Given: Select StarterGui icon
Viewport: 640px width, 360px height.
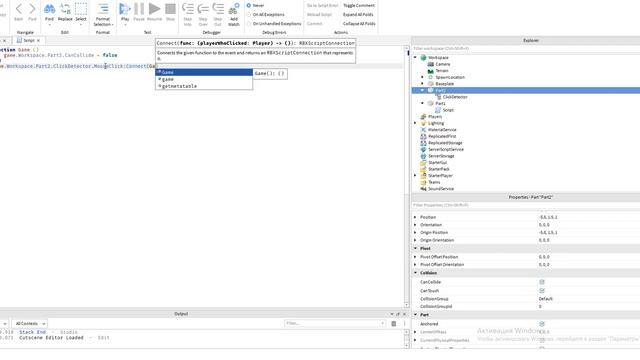Looking at the screenshot, I should (x=423, y=162).
